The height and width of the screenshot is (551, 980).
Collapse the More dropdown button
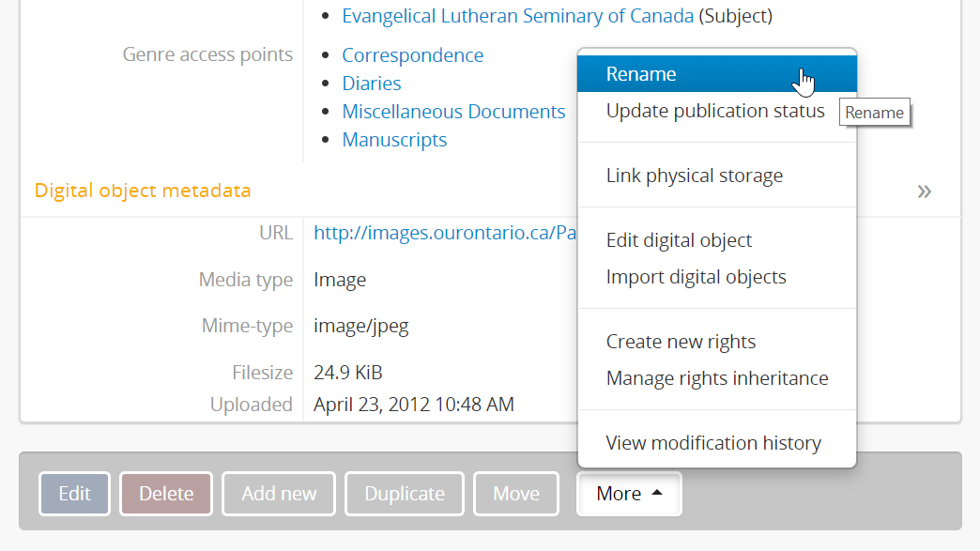click(x=629, y=494)
